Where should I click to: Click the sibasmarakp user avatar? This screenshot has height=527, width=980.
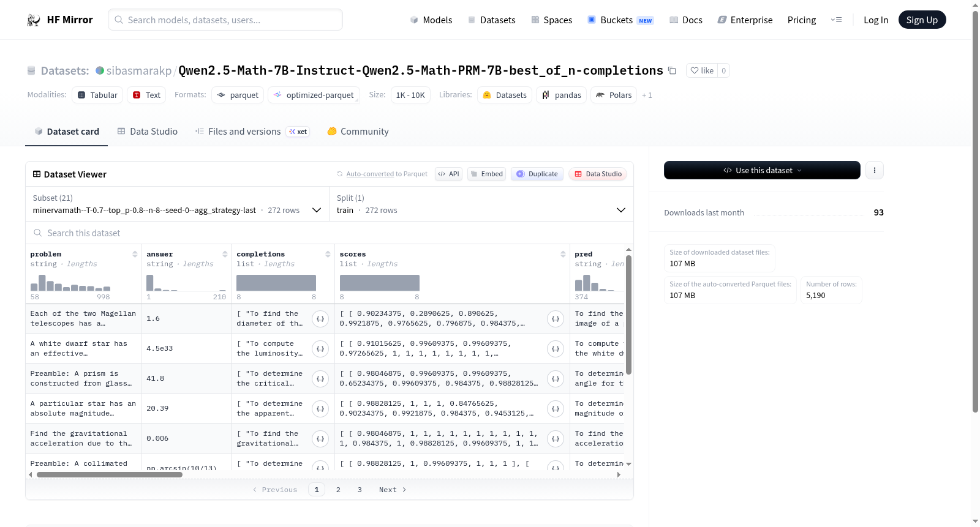(x=100, y=70)
